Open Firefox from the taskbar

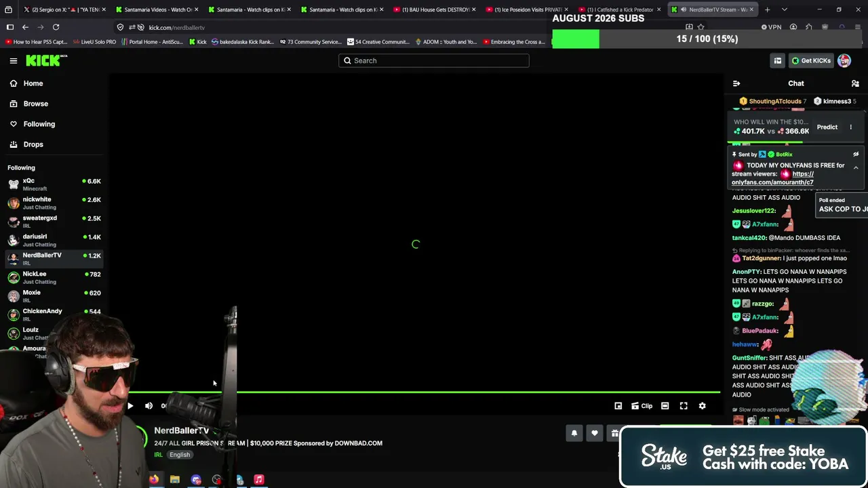154,480
